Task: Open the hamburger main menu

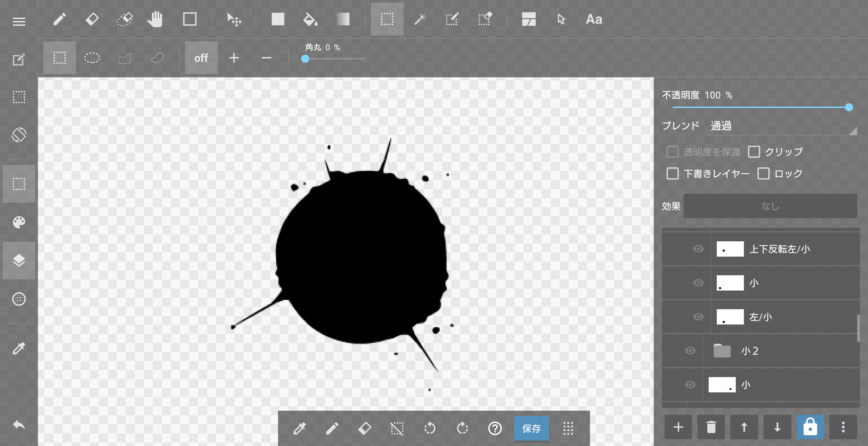Action: click(x=19, y=22)
